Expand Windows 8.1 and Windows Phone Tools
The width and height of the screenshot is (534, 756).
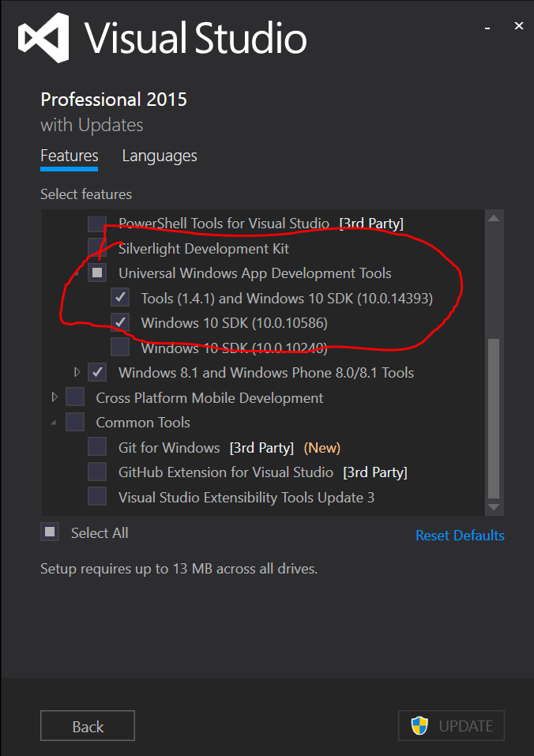(76, 372)
